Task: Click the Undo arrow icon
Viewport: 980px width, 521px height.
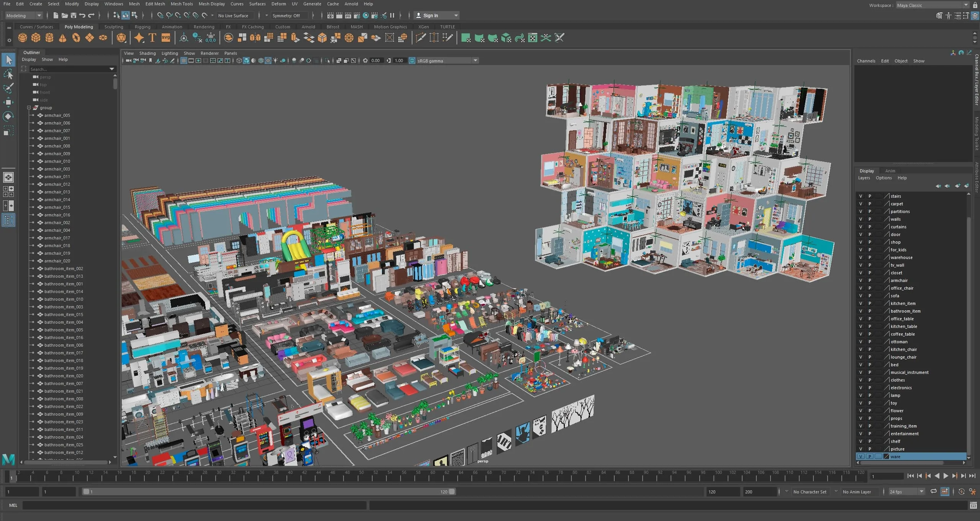Action: [x=82, y=15]
